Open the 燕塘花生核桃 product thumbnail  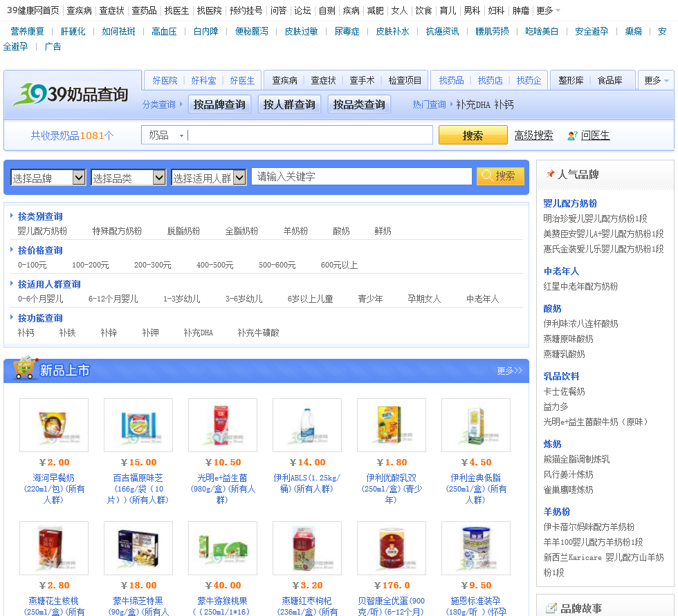54,548
